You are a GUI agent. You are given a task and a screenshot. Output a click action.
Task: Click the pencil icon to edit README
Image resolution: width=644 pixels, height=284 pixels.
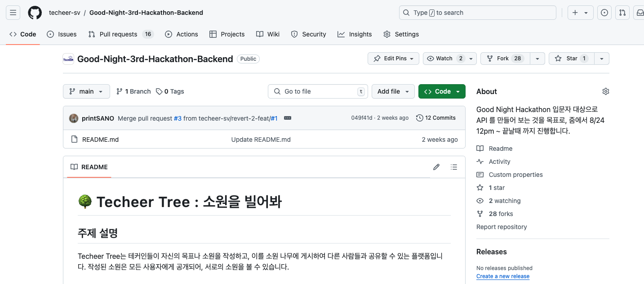pos(436,167)
